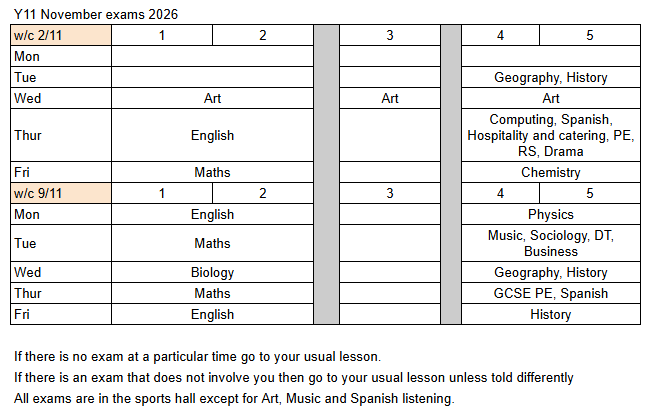This screenshot has width=654, height=420.
Task: Click the Maths cell on first Friday
Action: point(212,172)
